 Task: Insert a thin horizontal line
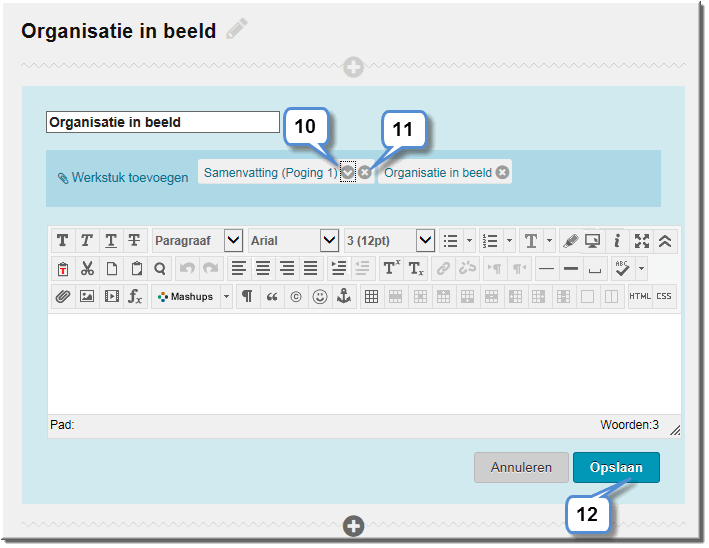coord(547,269)
